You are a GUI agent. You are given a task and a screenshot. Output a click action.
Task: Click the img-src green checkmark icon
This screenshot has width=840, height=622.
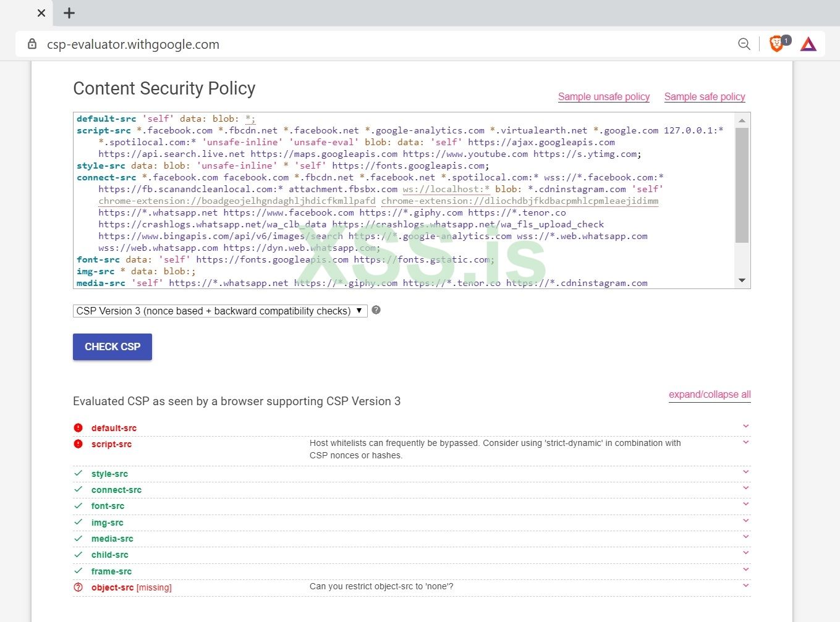click(x=78, y=522)
